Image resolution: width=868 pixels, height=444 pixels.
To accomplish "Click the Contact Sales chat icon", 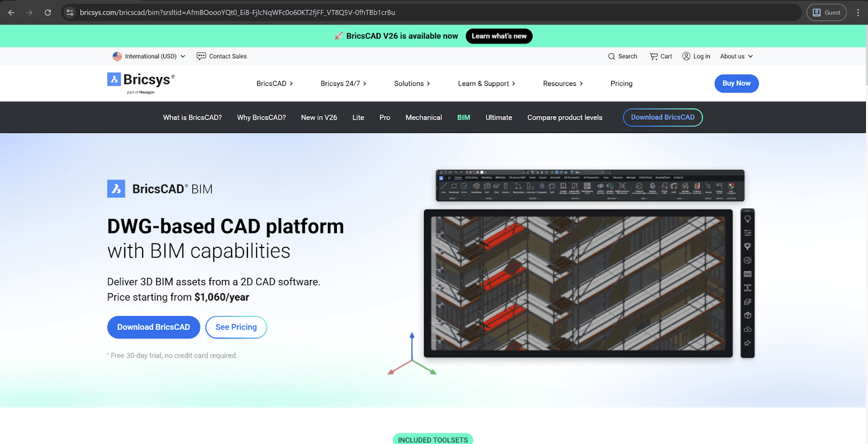I will coord(201,56).
